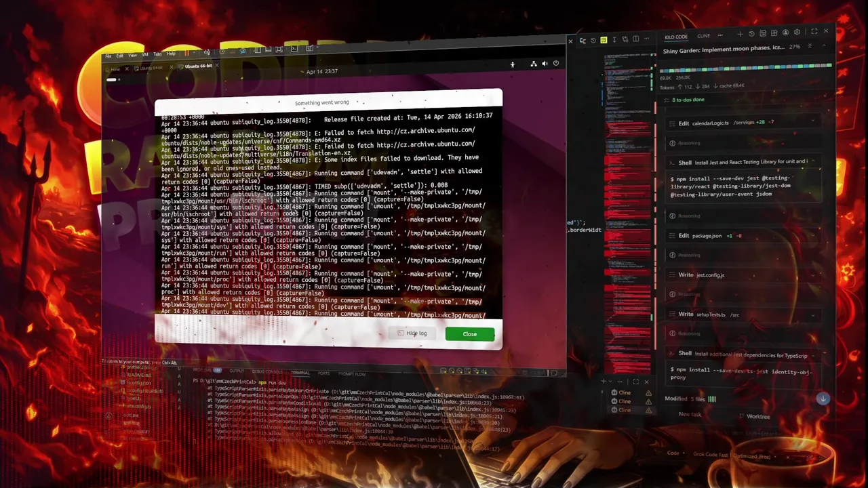Click the scroll-to-bottom arrow button in chat
Screen dimensions: 868x488
pyautogui.click(x=823, y=399)
